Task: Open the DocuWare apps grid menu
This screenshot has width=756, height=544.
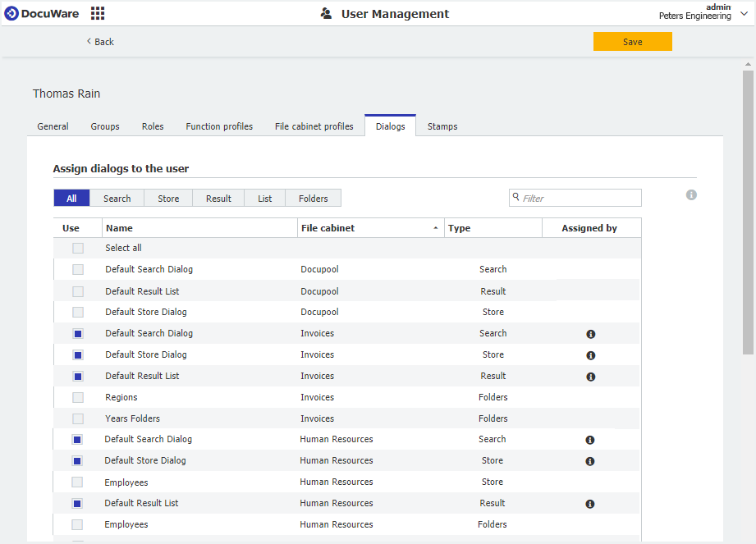Action: click(98, 13)
